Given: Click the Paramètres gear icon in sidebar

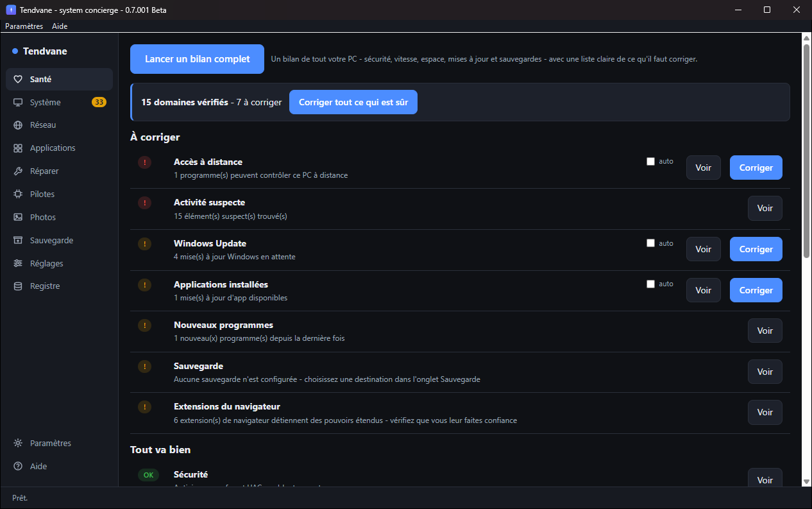Looking at the screenshot, I should pyautogui.click(x=18, y=444).
